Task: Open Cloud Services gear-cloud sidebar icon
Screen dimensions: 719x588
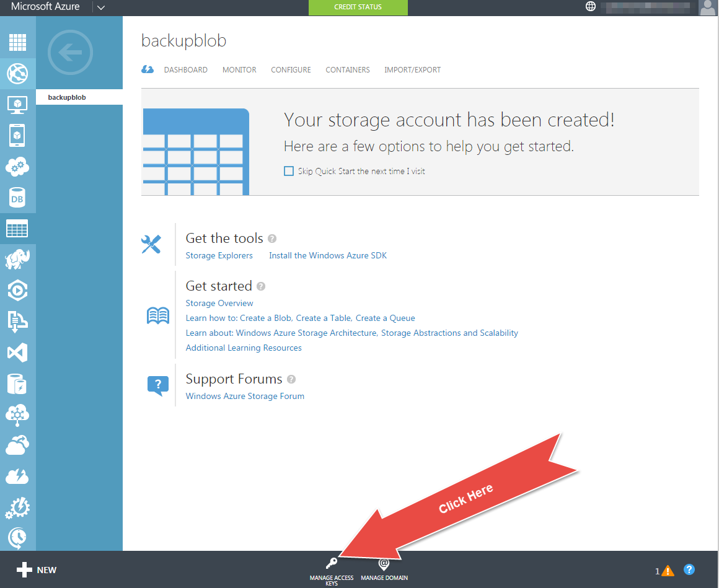Action: (17, 167)
